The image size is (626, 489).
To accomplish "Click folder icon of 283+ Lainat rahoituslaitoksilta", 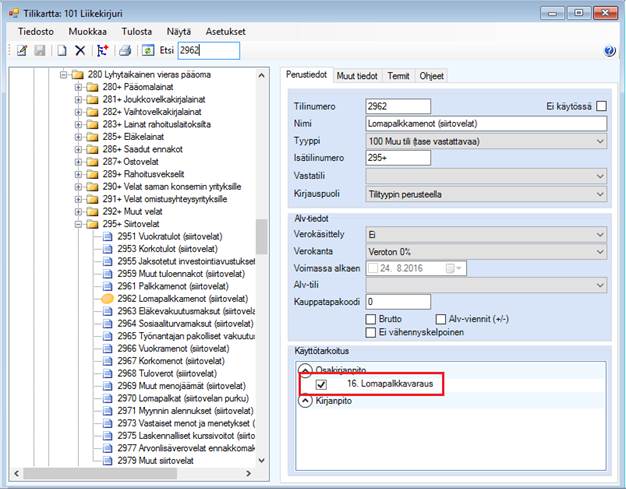I will [x=92, y=125].
